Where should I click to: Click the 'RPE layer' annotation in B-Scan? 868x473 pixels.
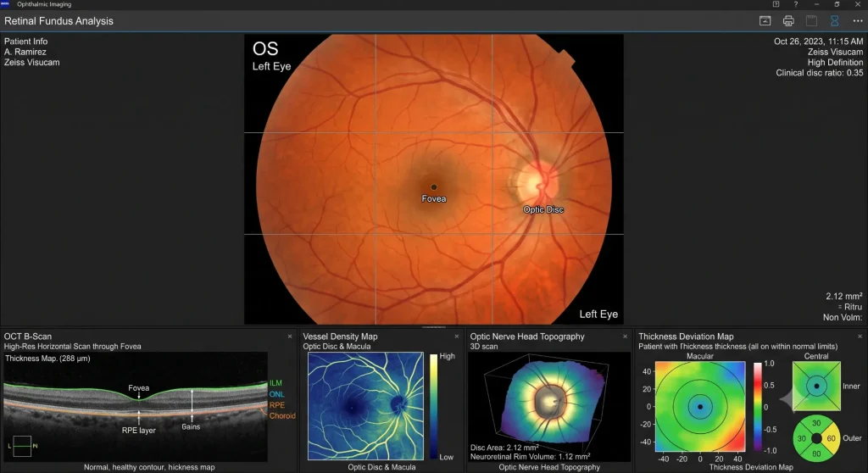pyautogui.click(x=138, y=431)
